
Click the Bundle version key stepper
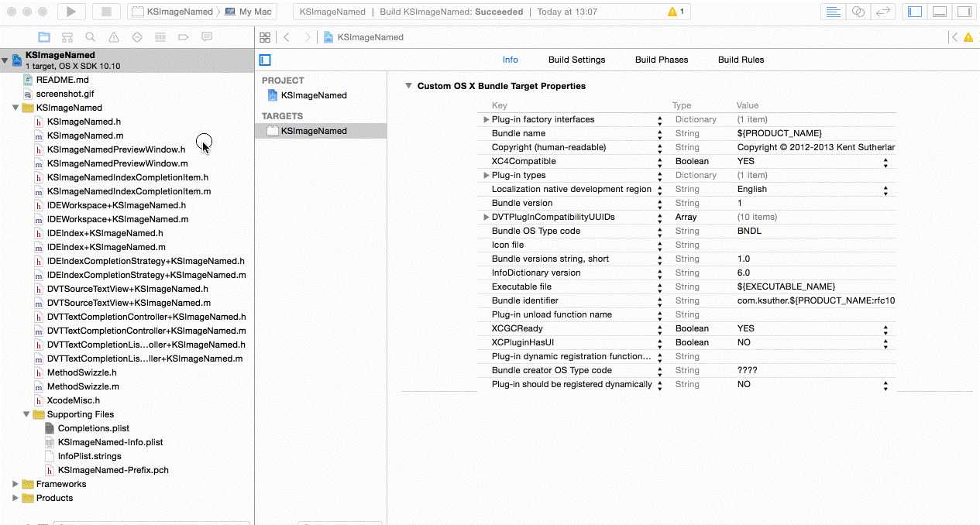point(660,204)
